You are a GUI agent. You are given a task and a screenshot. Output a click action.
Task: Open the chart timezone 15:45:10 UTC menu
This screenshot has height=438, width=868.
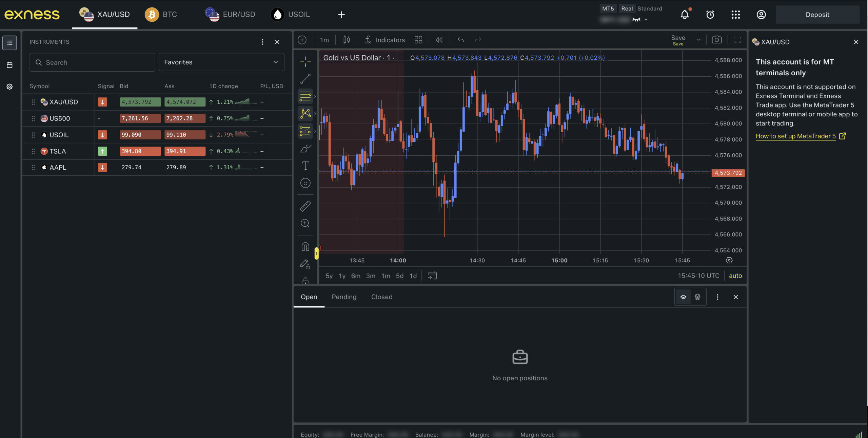click(x=698, y=276)
